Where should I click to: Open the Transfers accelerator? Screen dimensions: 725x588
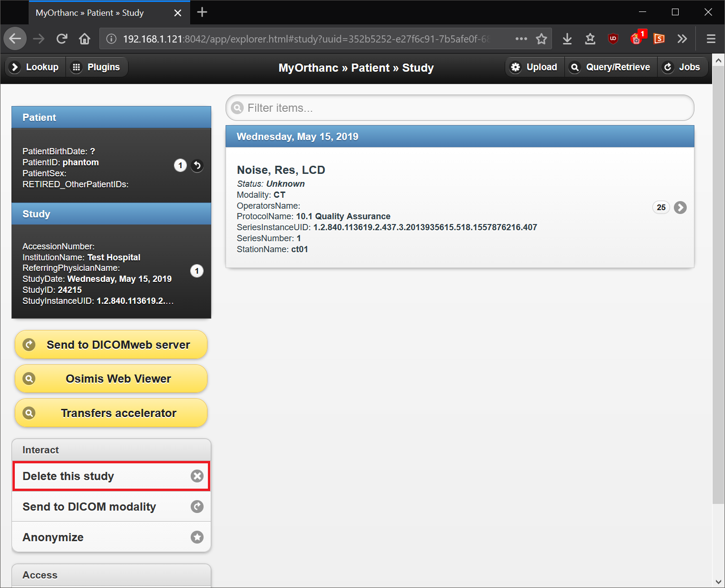(x=111, y=413)
